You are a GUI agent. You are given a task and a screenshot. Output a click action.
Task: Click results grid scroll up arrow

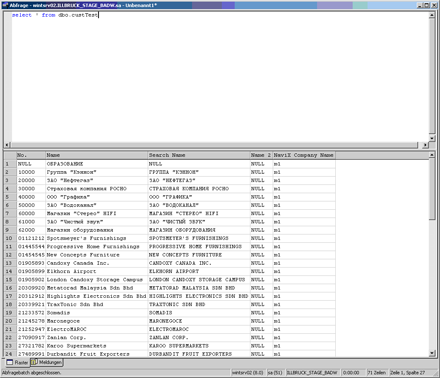(x=432, y=155)
